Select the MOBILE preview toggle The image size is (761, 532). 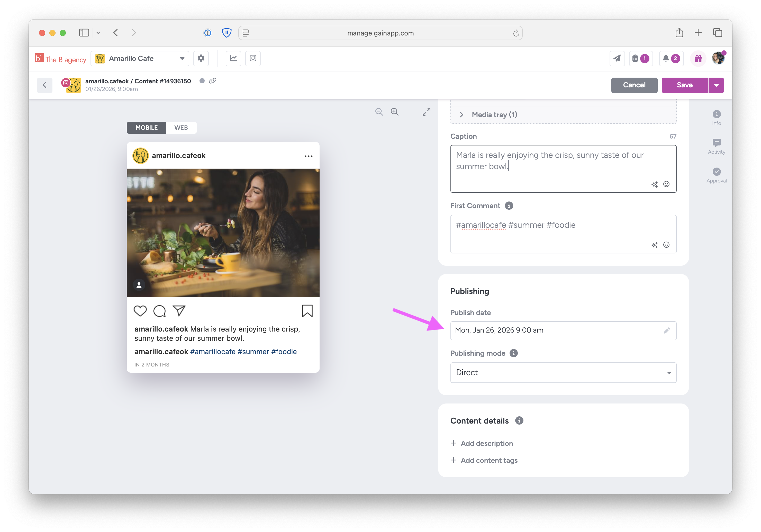point(147,127)
